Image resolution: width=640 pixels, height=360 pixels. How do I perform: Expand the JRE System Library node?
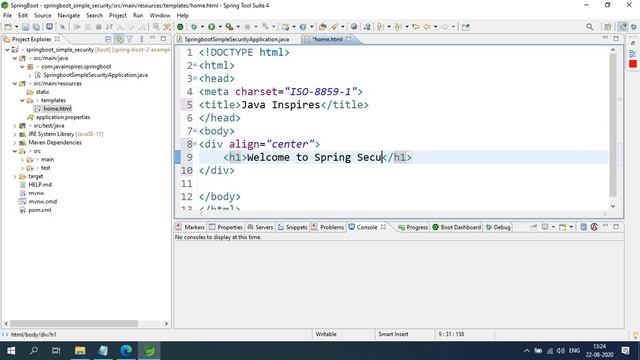point(15,134)
